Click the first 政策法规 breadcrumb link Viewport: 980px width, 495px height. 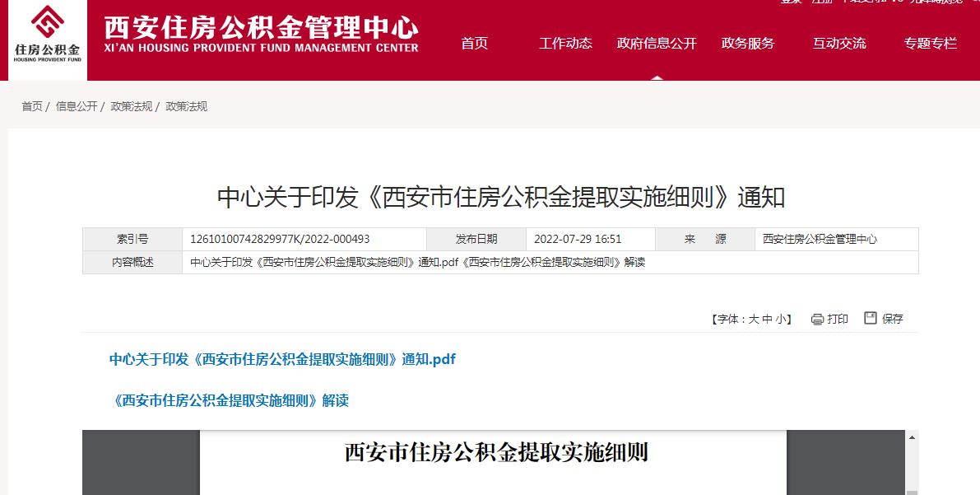[x=132, y=106]
